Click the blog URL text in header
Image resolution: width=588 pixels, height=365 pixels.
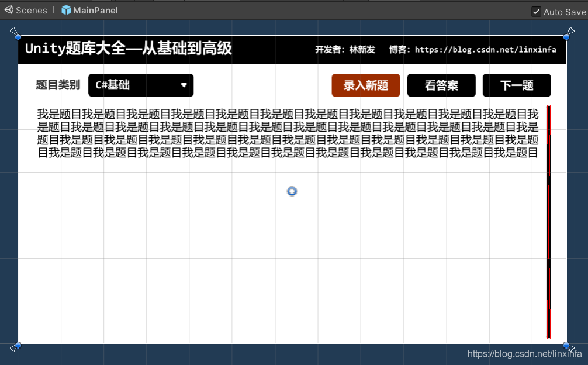pos(485,50)
